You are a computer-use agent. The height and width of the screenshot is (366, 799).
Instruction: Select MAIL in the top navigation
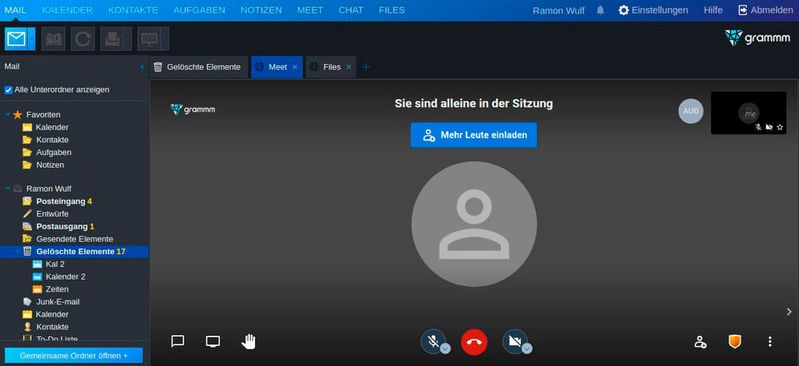point(15,10)
